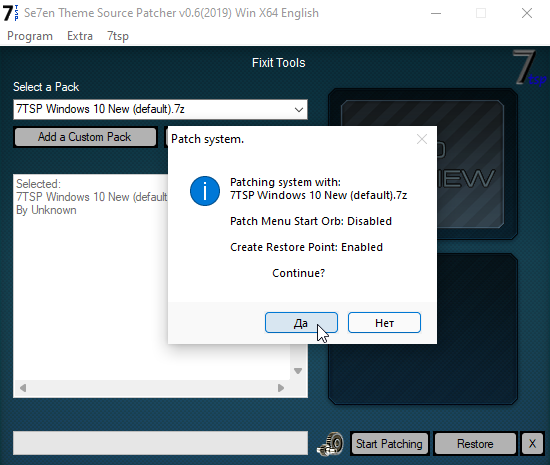
Task: Open the Extra menu
Action: click(x=80, y=36)
